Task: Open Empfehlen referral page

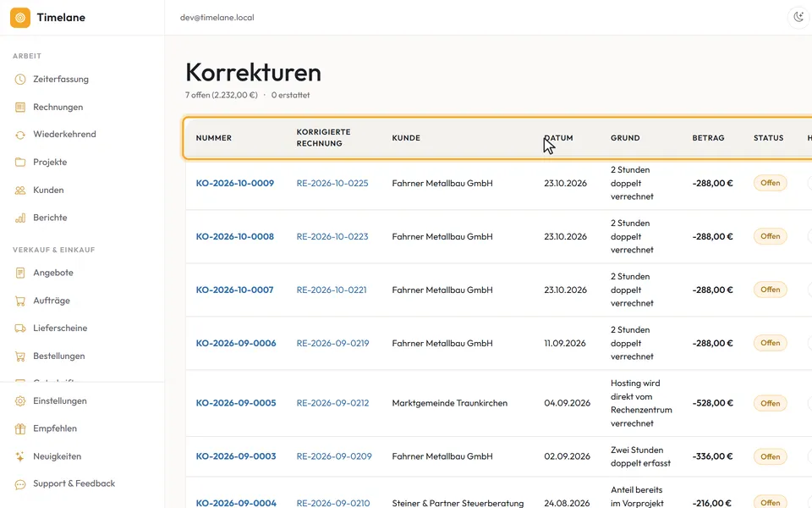Action: 55,428
